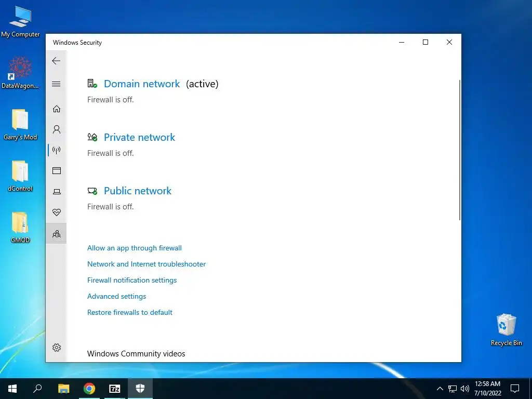The width and height of the screenshot is (532, 399).
Task: Open Private network settings
Action: (x=139, y=137)
